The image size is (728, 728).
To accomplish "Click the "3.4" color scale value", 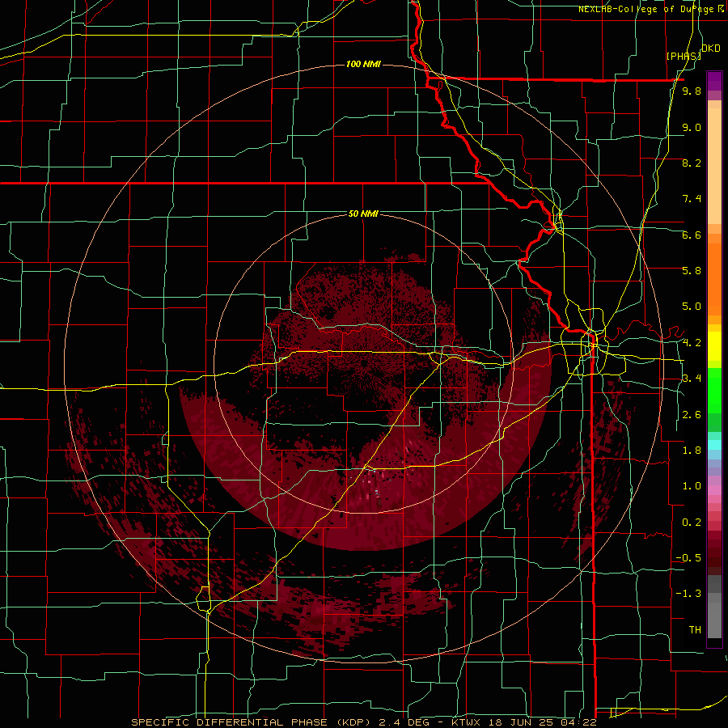I will 692,379.
